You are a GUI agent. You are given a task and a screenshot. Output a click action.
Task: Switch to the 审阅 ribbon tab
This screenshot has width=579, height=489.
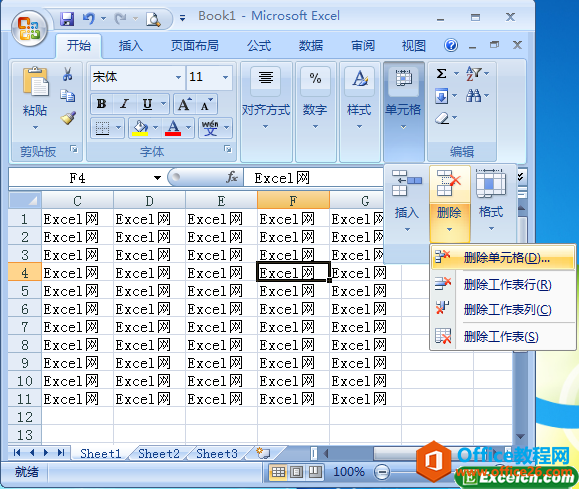[363, 46]
